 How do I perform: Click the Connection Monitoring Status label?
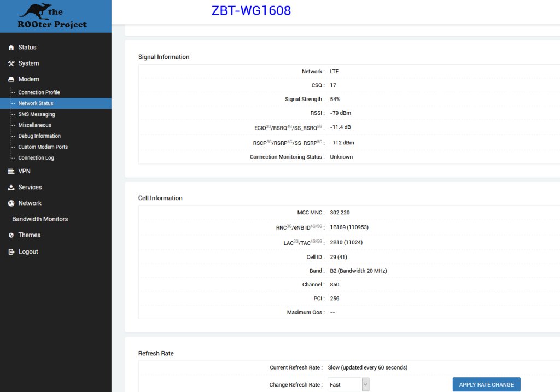(287, 157)
